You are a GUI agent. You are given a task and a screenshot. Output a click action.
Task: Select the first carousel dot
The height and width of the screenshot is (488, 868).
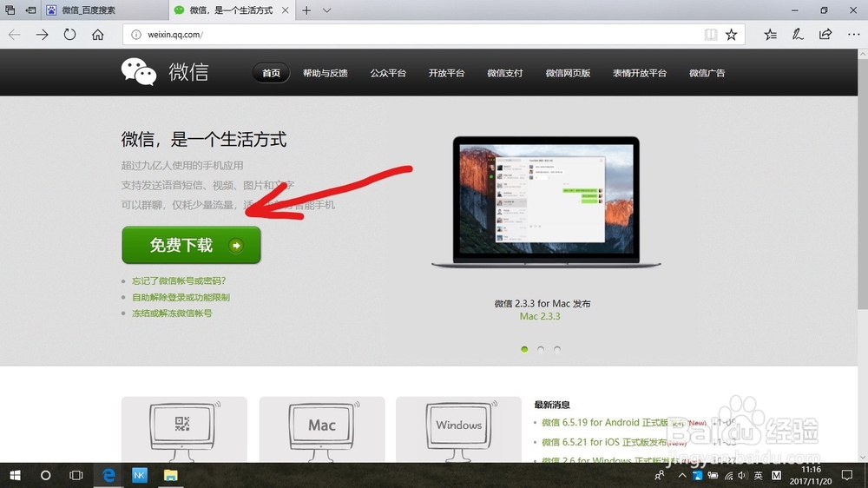[x=524, y=349]
